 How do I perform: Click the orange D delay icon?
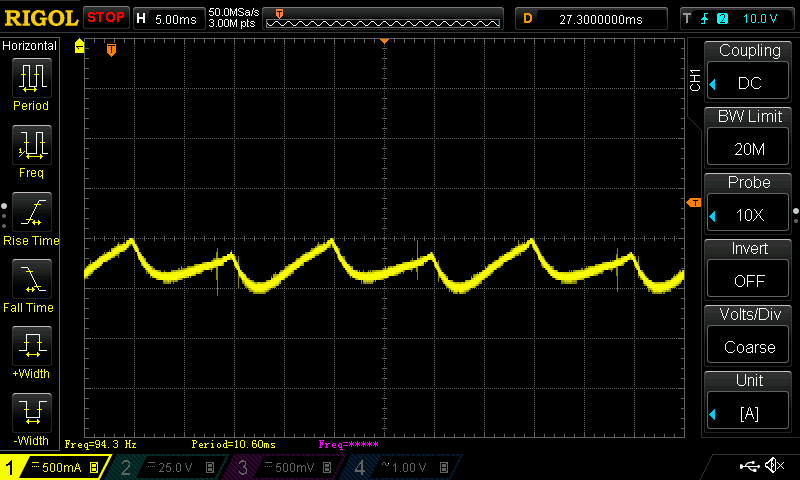(528, 19)
